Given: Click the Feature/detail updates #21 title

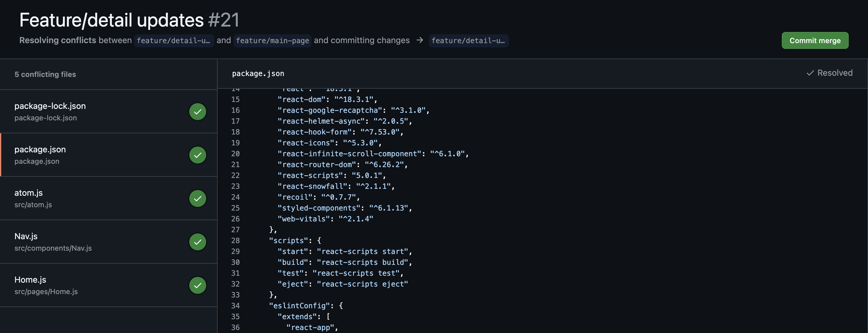Looking at the screenshot, I should [129, 20].
